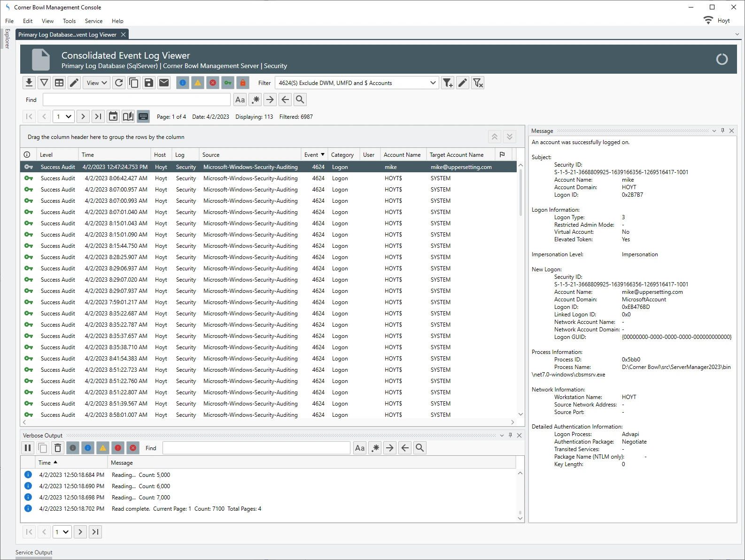Open the calendar date picker icon
This screenshot has height=560, width=745.
[113, 116]
